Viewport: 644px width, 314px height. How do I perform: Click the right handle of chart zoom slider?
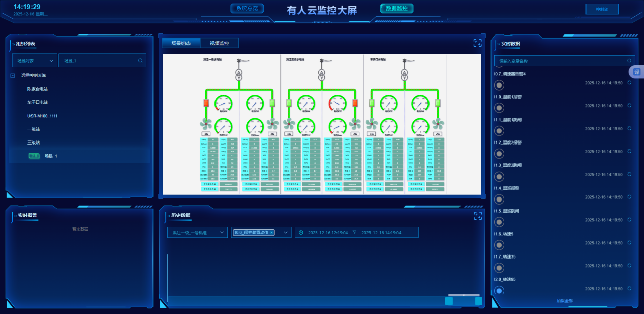478,301
